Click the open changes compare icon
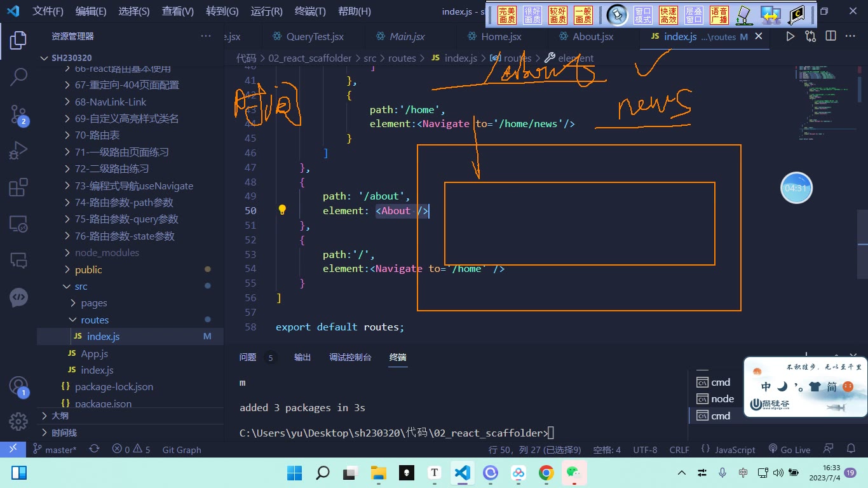 tap(810, 37)
